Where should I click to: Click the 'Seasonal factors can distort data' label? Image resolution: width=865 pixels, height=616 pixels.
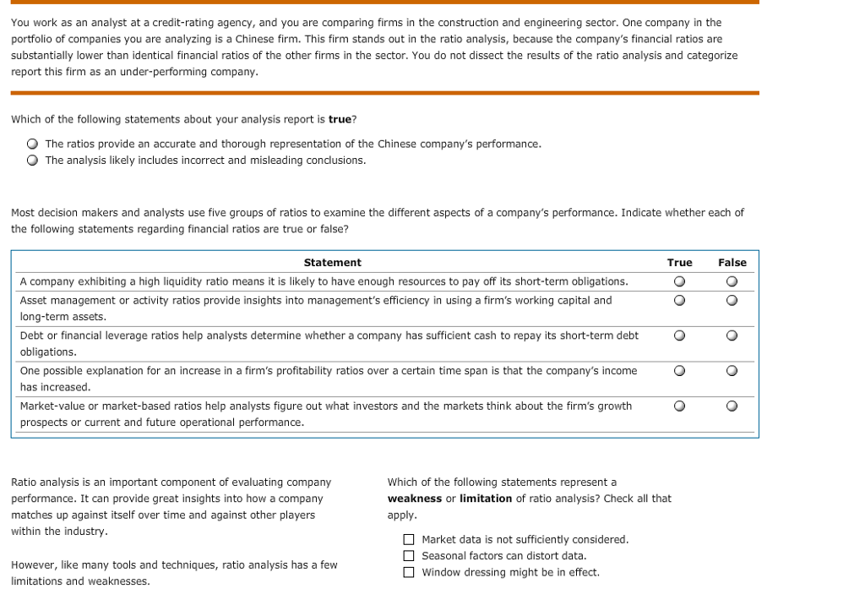point(504,556)
